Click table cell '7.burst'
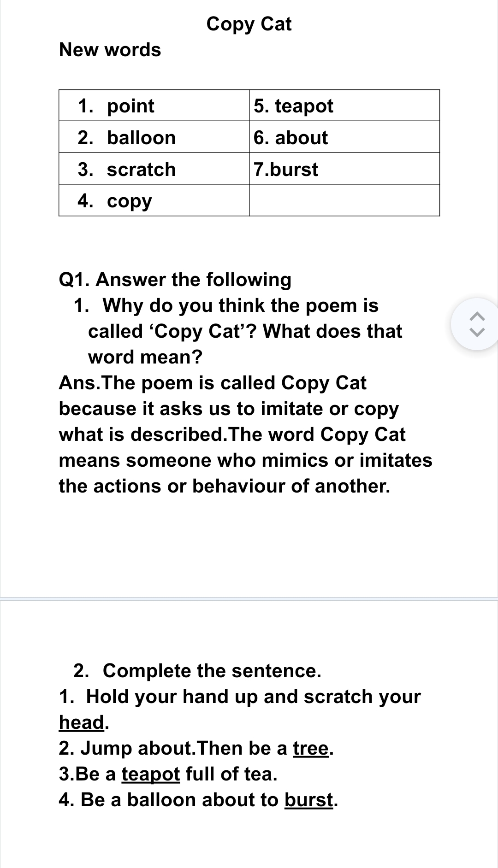The height and width of the screenshot is (868, 498). 344,169
